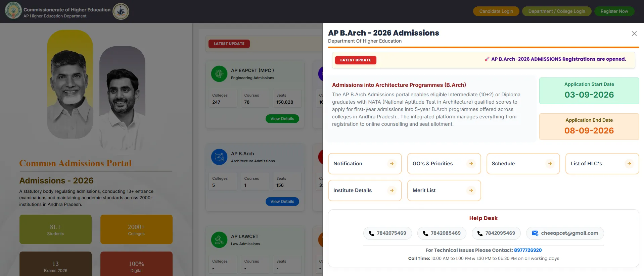Click arrow icon on Notification card
The height and width of the screenshot is (276, 644).
tap(392, 164)
